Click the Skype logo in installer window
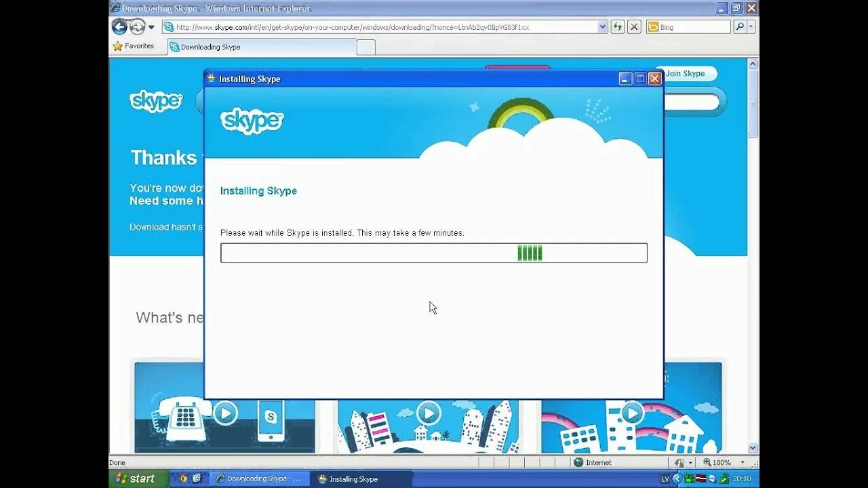 [x=252, y=121]
